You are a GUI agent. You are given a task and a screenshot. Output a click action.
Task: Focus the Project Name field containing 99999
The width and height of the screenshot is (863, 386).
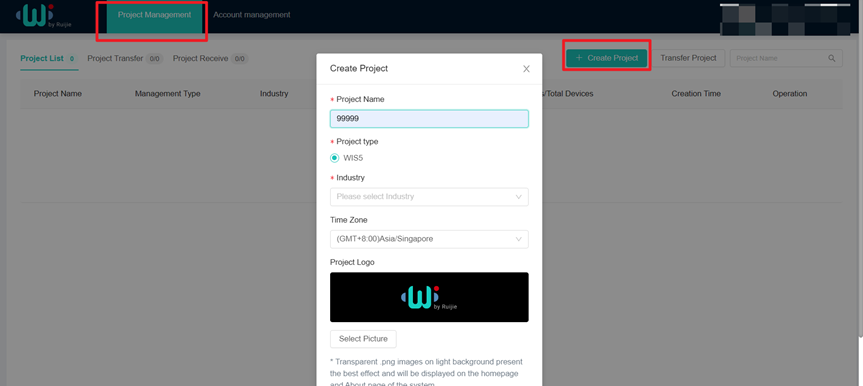point(429,119)
